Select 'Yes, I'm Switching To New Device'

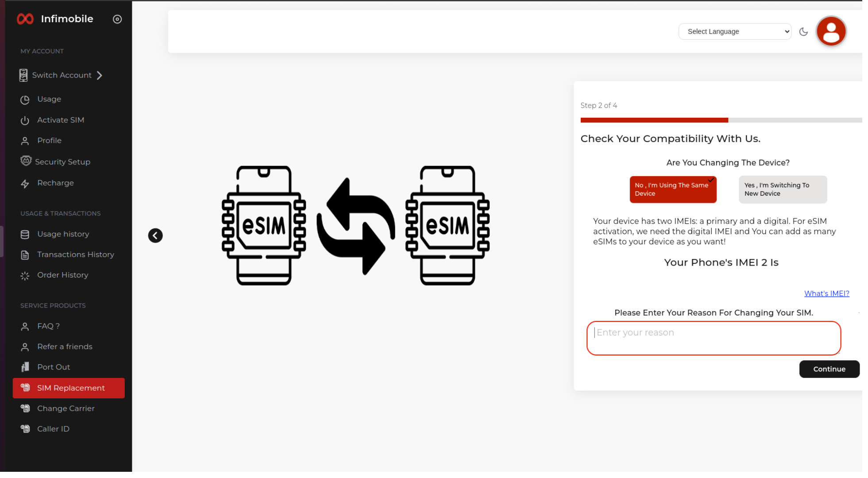[782, 189]
